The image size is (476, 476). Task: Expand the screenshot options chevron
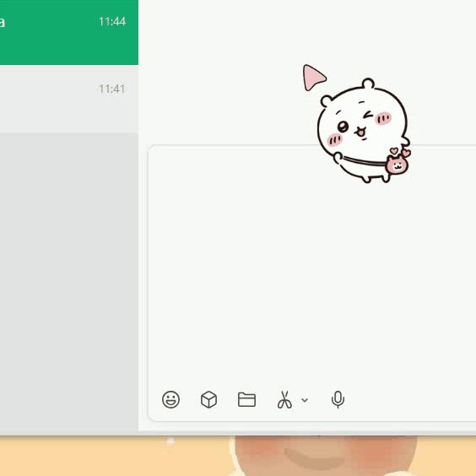(x=305, y=400)
